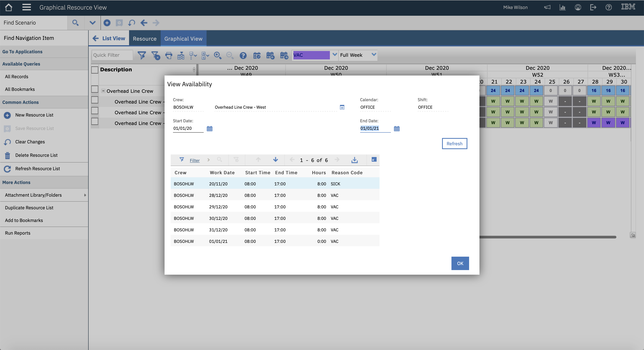Select the clear filter icon in Gantt toolbar
The width and height of the screenshot is (644, 350).
tap(156, 55)
